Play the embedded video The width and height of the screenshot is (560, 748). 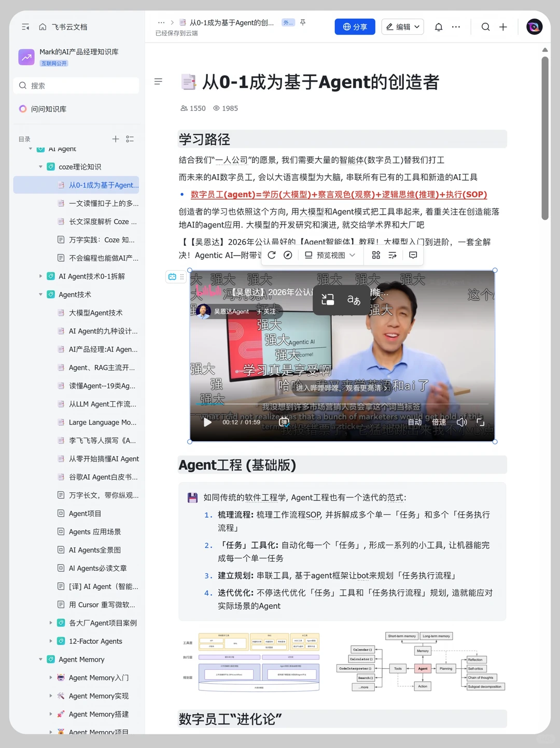click(x=207, y=422)
